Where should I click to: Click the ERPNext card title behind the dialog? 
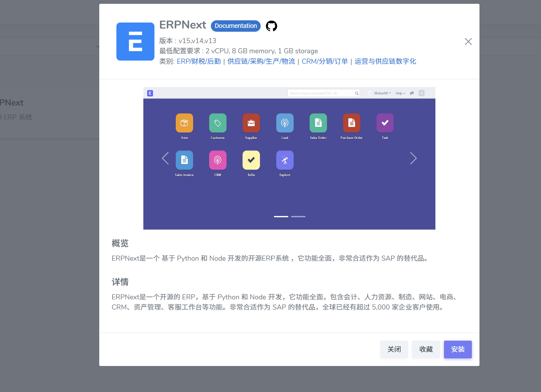point(12,103)
